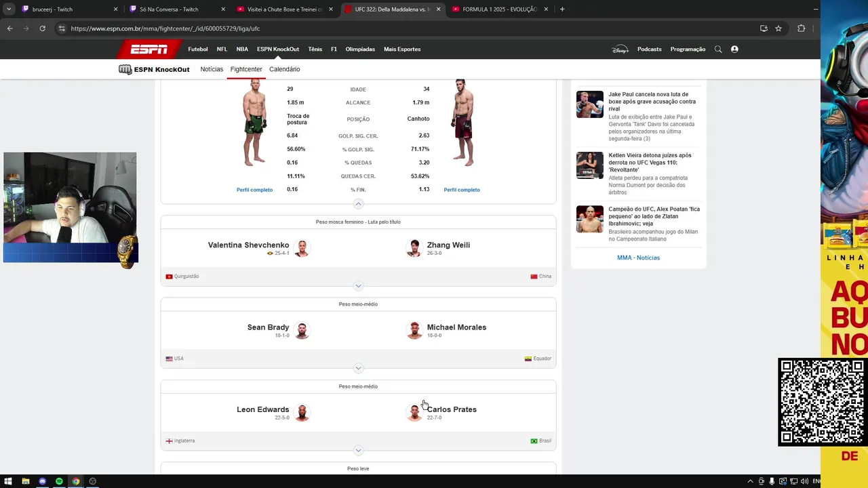This screenshot has height=488, width=868.
Task: Open the Tênis menu
Action: pos(315,49)
